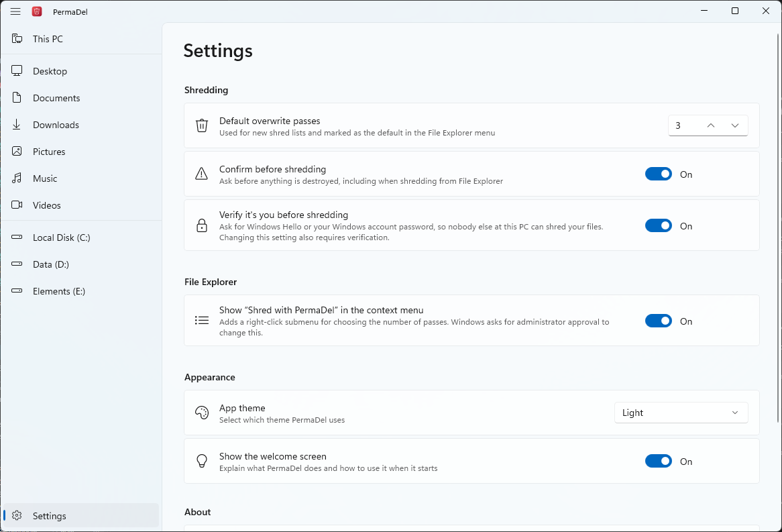Screen dimensions: 782x532
Task: Turn off Confirm before shredding toggle
Action: click(x=659, y=174)
